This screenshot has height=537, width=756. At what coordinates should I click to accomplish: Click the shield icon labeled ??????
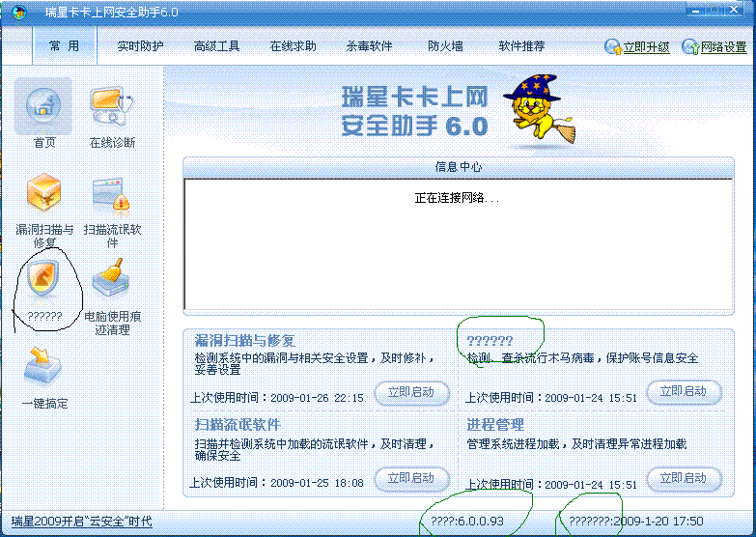point(43,277)
